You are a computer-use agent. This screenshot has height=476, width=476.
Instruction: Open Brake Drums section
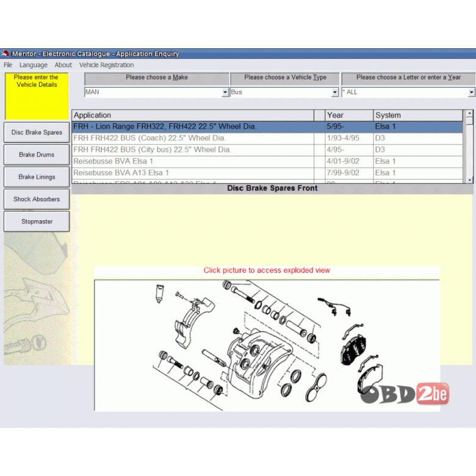click(37, 154)
